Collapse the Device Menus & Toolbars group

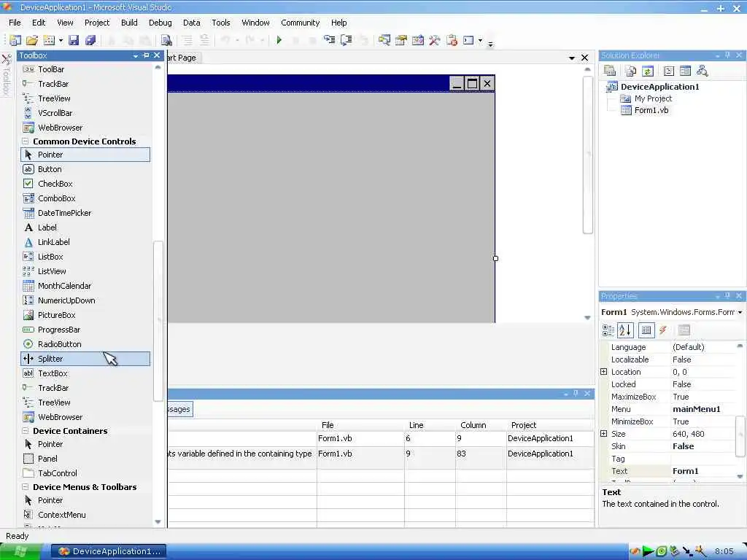tap(26, 486)
